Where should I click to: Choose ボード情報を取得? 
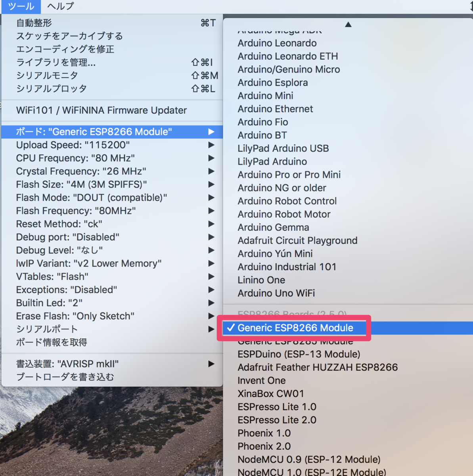coord(112,342)
